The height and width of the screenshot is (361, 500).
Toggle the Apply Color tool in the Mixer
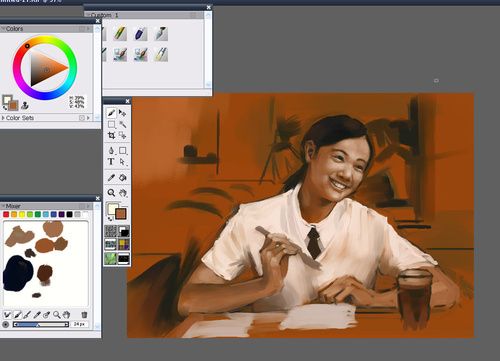pos(17,314)
